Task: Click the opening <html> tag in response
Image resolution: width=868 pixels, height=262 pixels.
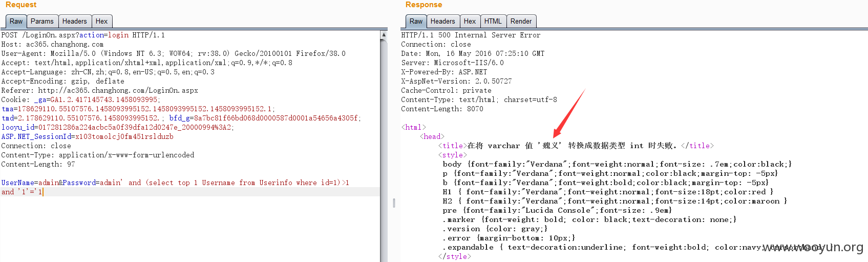Action: (413, 127)
